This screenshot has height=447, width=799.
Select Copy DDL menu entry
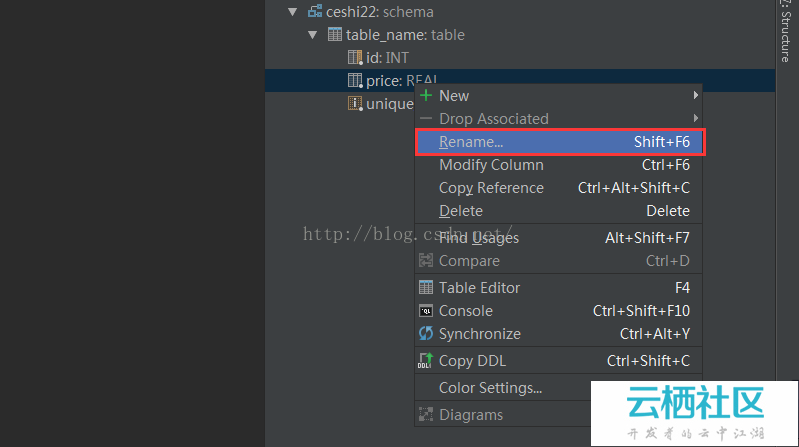coord(558,361)
